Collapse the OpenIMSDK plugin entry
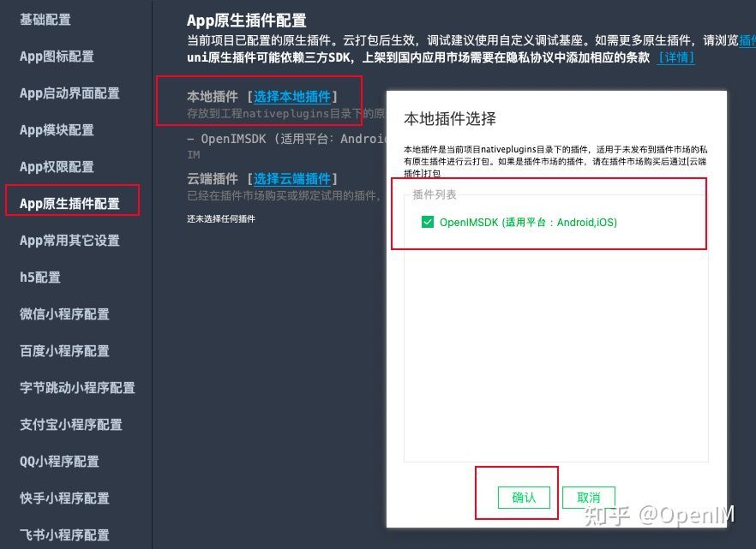The height and width of the screenshot is (549, 756). (x=190, y=140)
